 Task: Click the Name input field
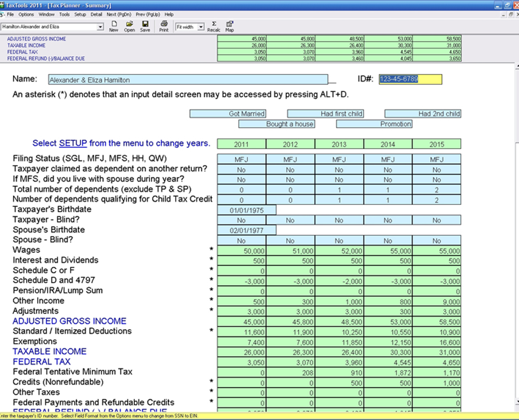(x=188, y=79)
